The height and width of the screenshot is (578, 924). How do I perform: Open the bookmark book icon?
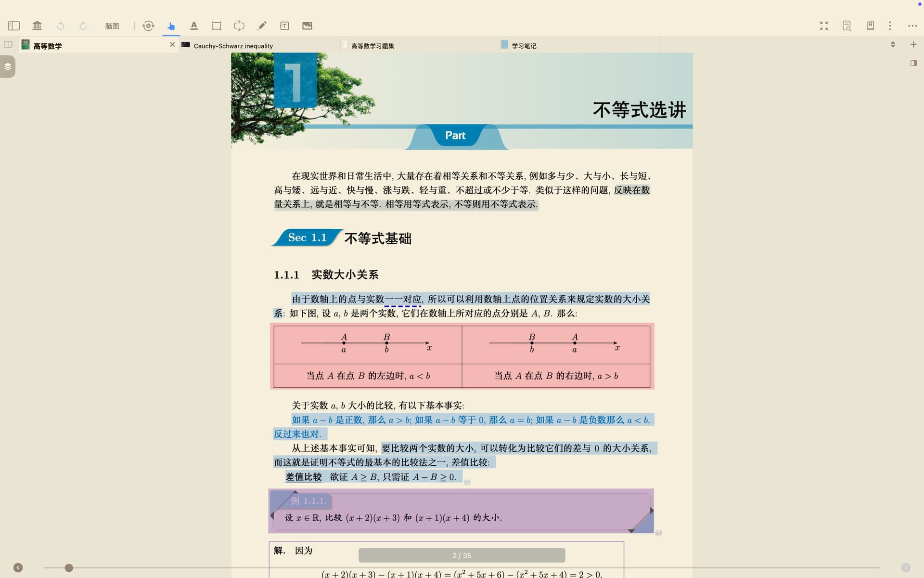pos(870,26)
